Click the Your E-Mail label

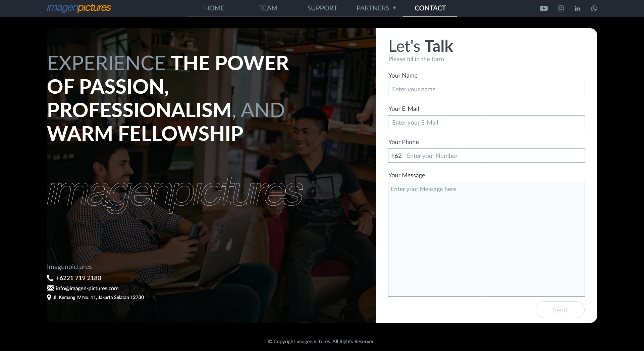(404, 109)
